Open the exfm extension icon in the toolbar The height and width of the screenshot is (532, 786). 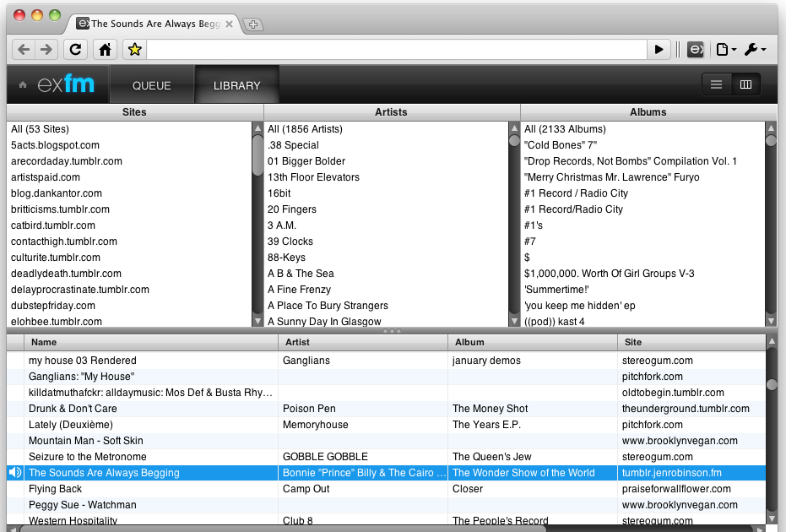pyautogui.click(x=696, y=50)
